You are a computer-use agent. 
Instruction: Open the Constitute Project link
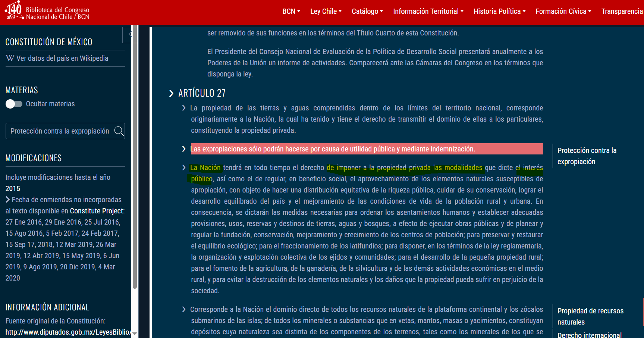pyautogui.click(x=96, y=211)
